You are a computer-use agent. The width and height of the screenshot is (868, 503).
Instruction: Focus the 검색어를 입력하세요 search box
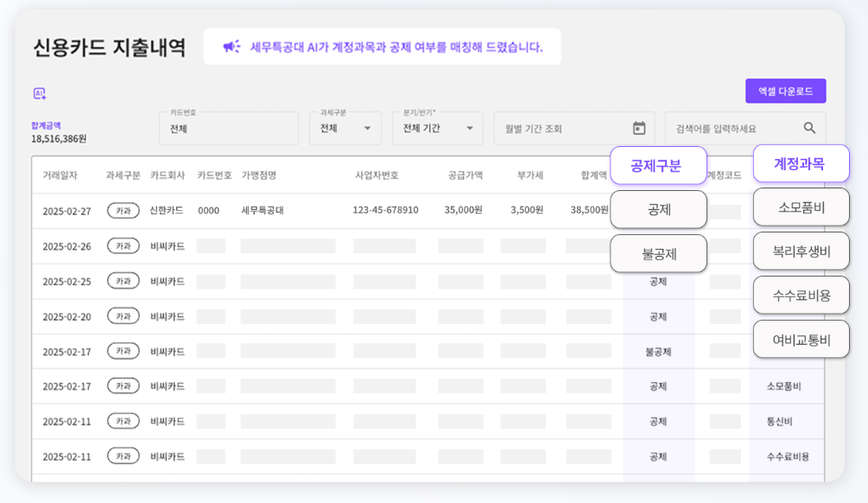click(x=734, y=128)
